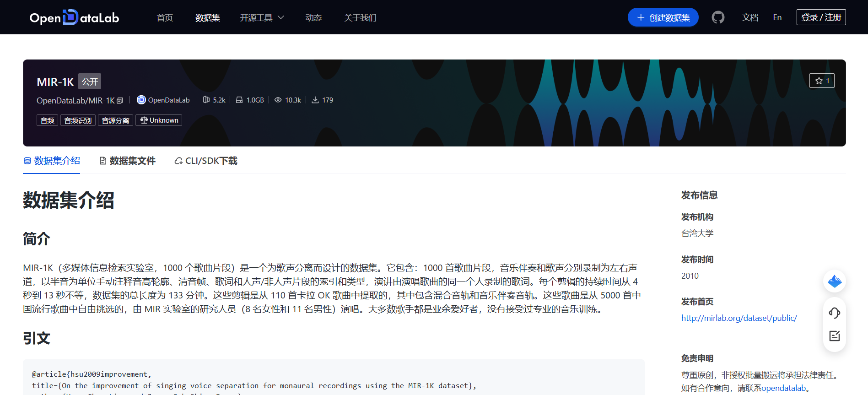
Task: Click the @article{hsu2009improvement citation line
Action: pos(92,374)
